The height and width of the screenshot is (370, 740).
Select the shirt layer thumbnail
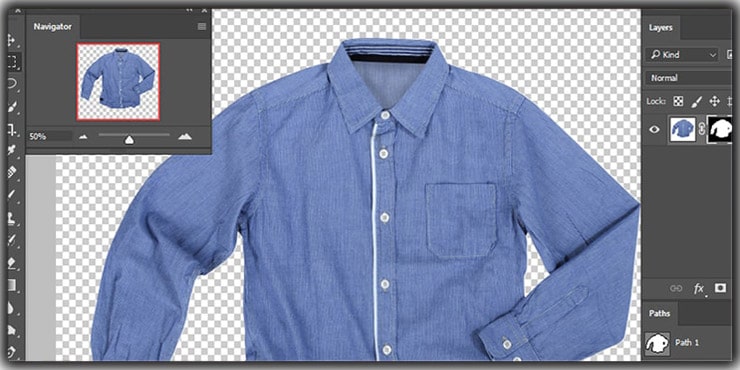click(683, 129)
